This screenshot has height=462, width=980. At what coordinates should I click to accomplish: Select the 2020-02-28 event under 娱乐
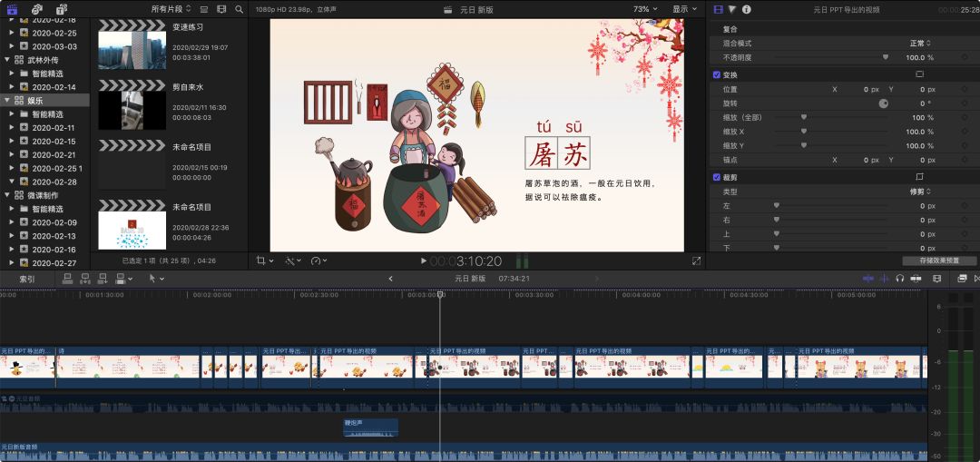tap(54, 182)
